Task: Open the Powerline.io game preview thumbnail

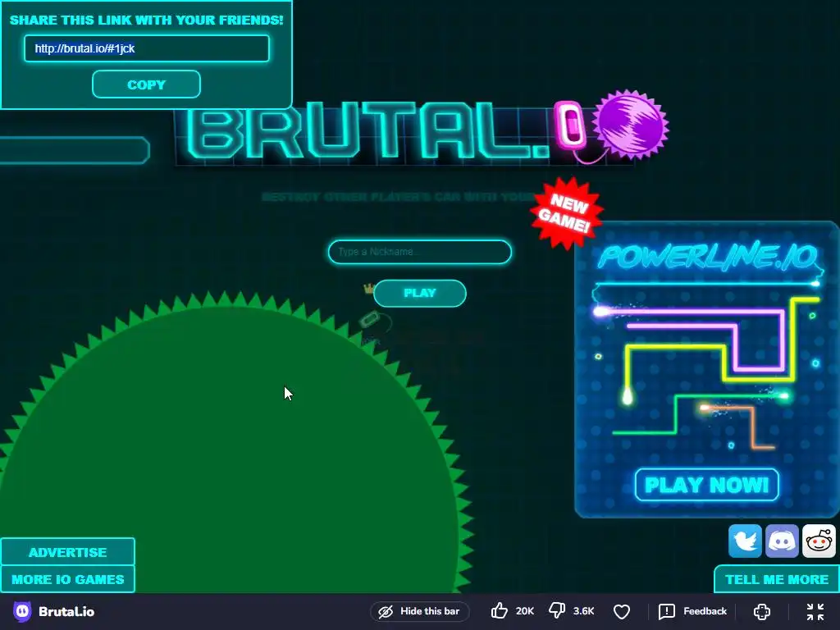Action: (x=706, y=370)
